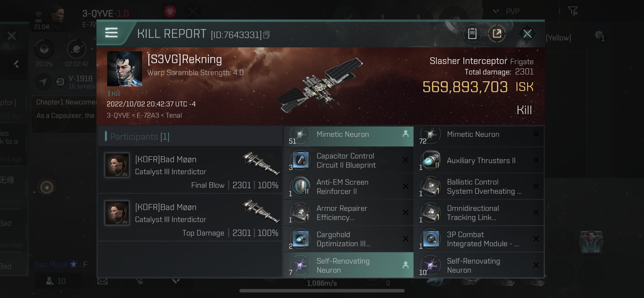
Task: Open the overview filter icon
Action: coord(573,11)
